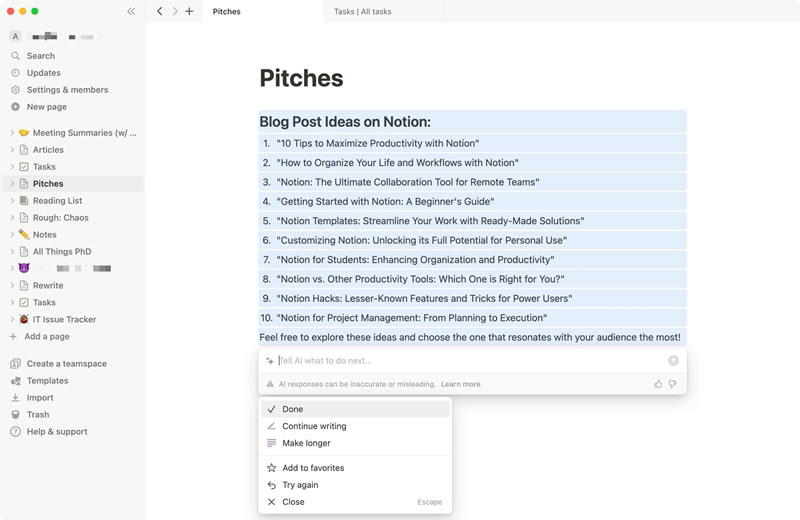Image resolution: width=800 pixels, height=520 pixels.
Task: Click the Blog Post Ideas on Notion heading
Action: [345, 121]
